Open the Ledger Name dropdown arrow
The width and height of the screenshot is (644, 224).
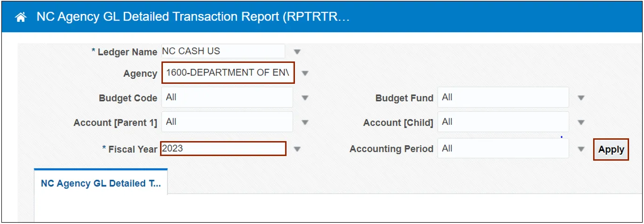pos(297,52)
